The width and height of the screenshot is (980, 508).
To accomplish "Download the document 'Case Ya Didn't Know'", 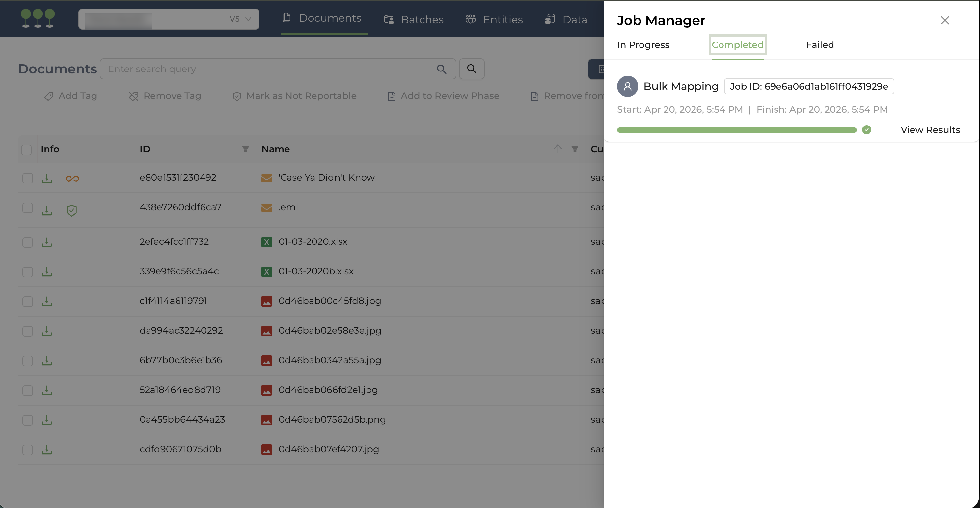I will tap(46, 178).
